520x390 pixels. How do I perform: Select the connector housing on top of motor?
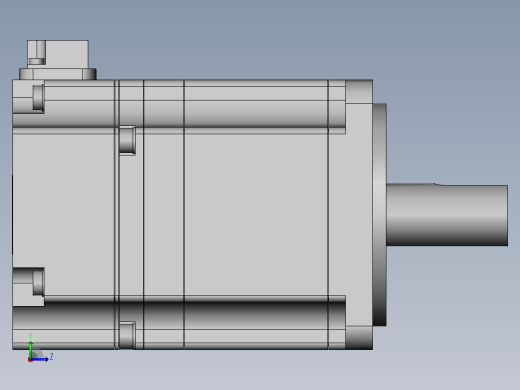(58, 54)
